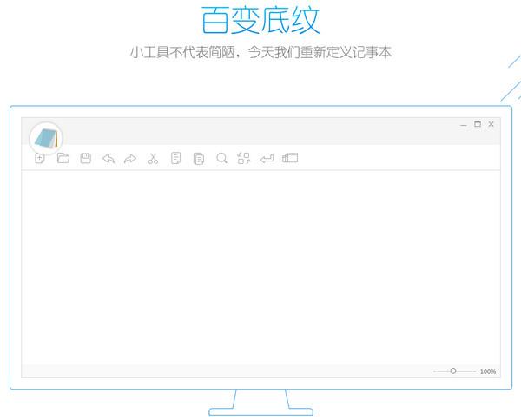Save the document with the floppy icon
The width and height of the screenshot is (521, 420).
coord(86,158)
